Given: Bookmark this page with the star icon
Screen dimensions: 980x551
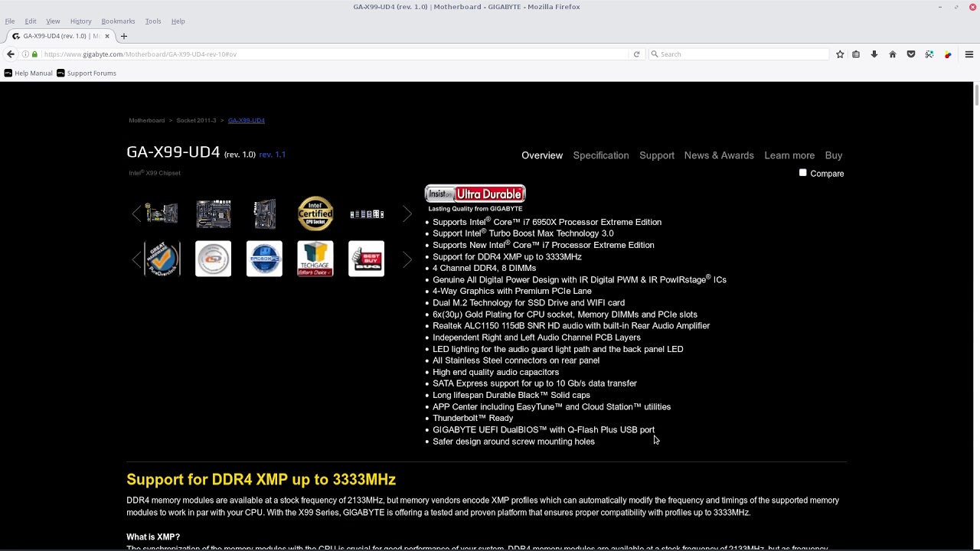Looking at the screenshot, I should click(x=840, y=54).
